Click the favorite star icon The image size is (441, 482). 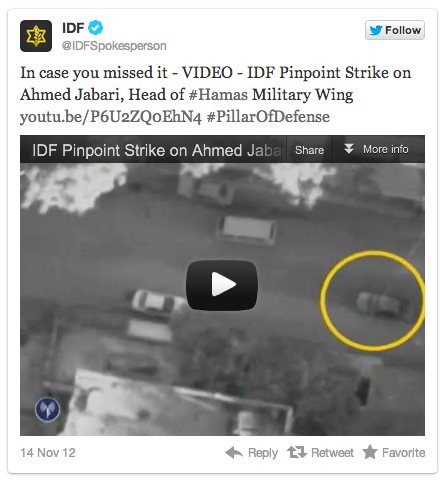pos(370,452)
